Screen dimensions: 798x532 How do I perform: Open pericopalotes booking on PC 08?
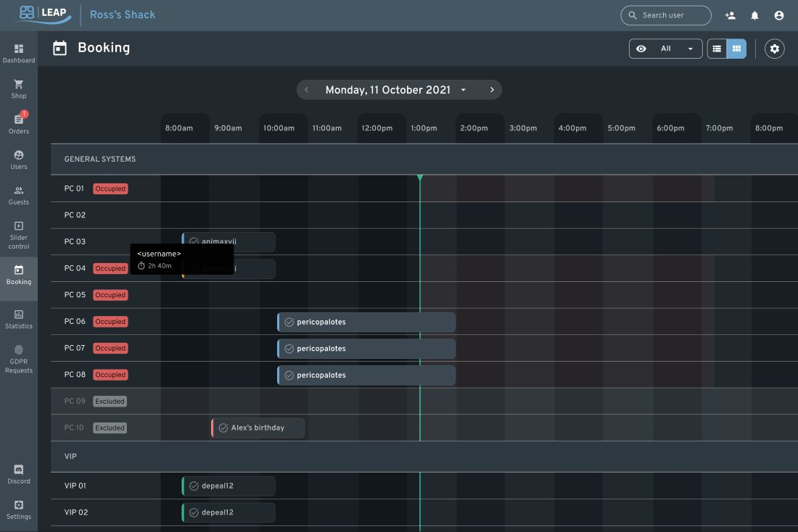tap(366, 375)
